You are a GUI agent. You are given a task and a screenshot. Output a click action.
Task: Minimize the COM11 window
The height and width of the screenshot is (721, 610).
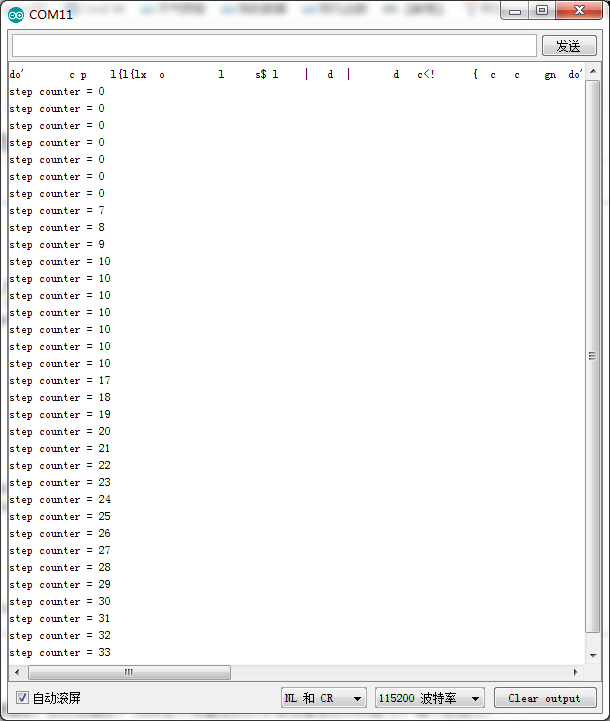click(x=515, y=11)
